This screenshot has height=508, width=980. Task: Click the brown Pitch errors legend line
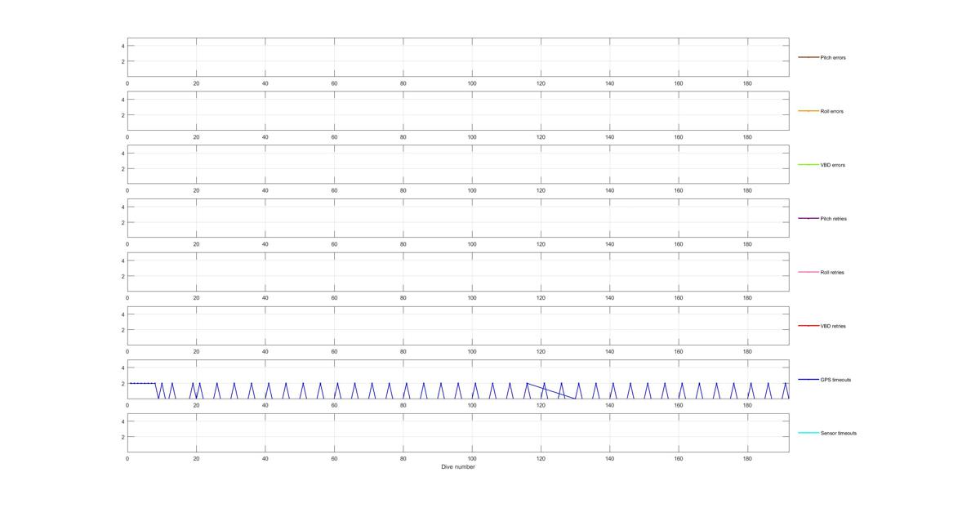tap(808, 57)
